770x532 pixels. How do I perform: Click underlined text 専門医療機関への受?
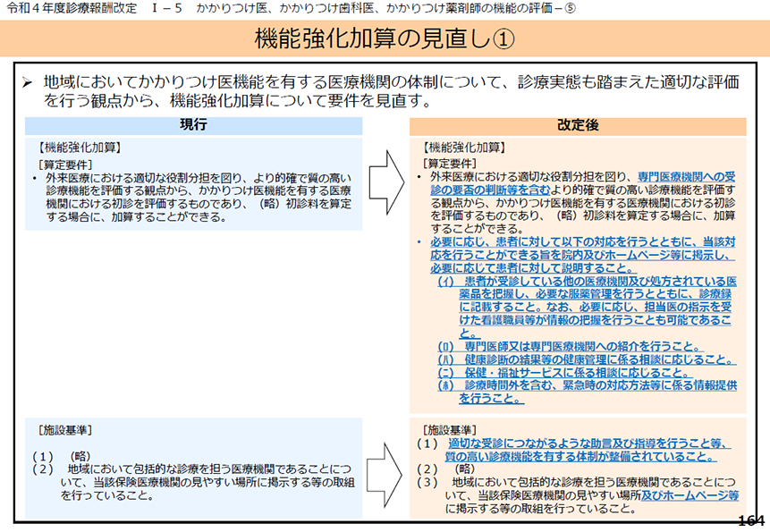(687, 177)
